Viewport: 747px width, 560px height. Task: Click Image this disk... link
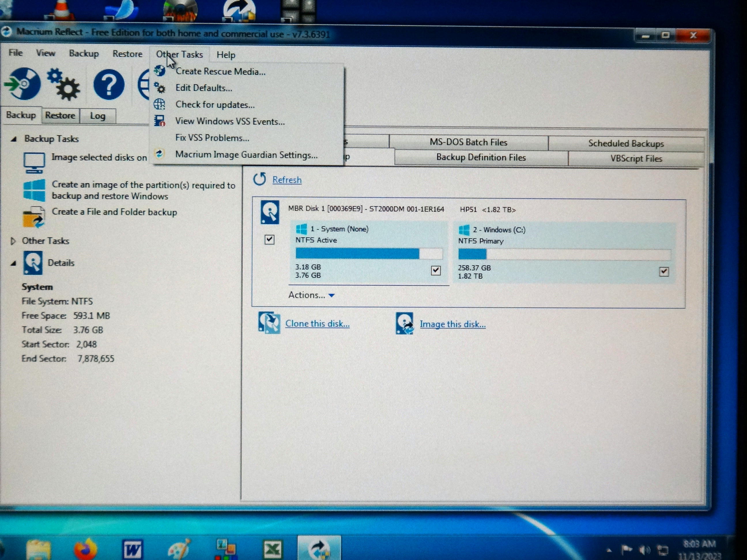point(452,324)
